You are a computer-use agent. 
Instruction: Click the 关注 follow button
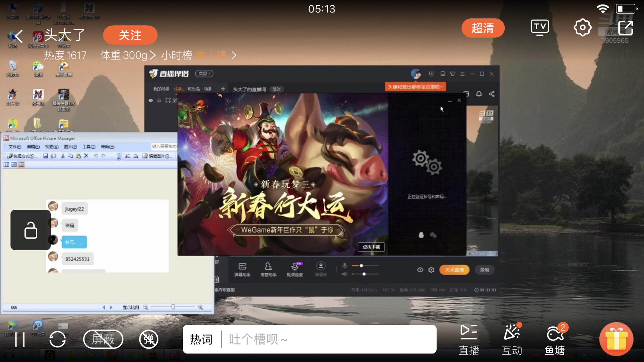(130, 35)
